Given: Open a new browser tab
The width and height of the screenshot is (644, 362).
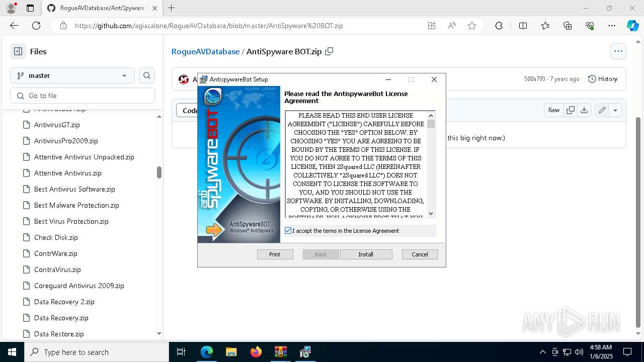Looking at the screenshot, I should (x=172, y=8).
